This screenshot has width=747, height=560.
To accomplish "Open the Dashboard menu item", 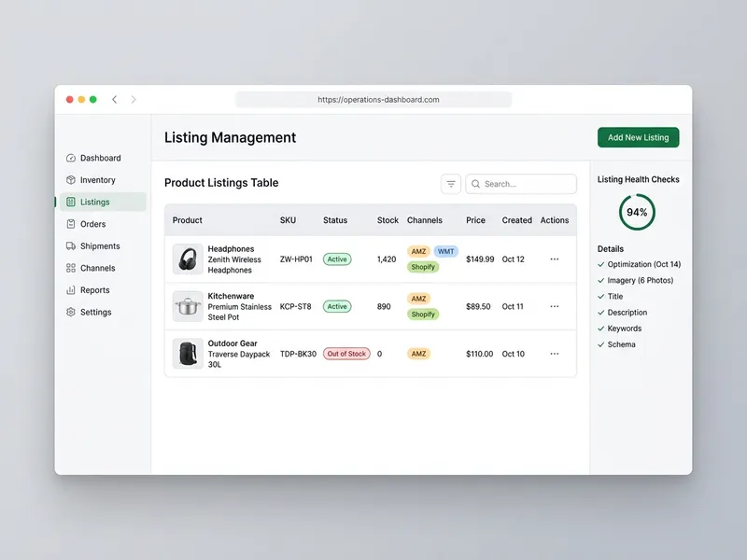I will tap(101, 158).
